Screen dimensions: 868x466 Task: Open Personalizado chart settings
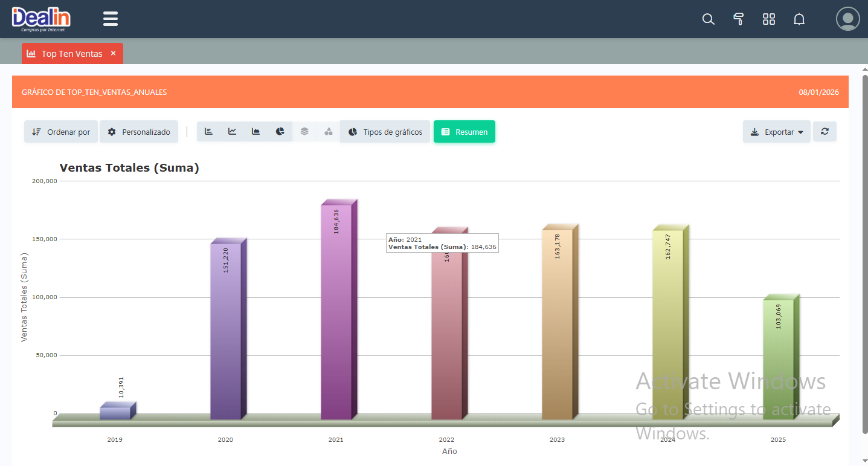(x=139, y=132)
